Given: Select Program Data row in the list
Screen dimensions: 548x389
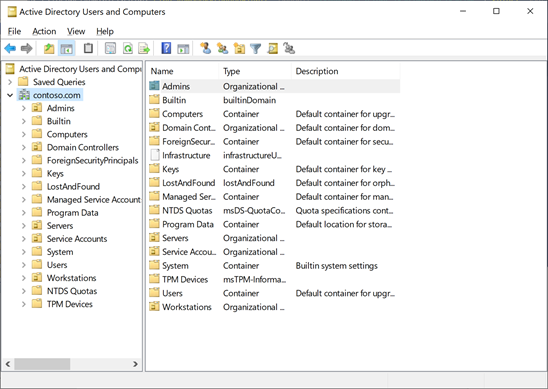Looking at the screenshot, I should [273, 224].
